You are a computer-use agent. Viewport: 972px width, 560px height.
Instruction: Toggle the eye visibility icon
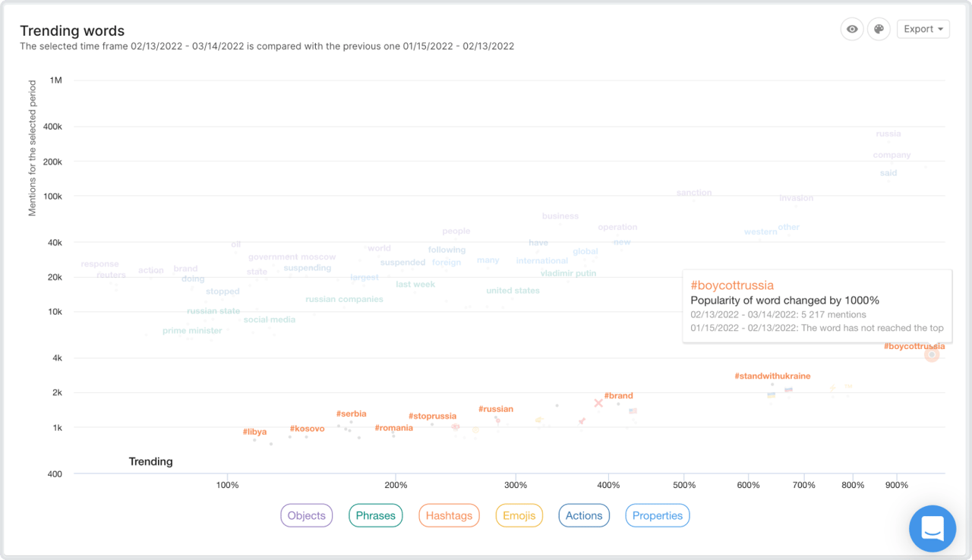pos(851,29)
